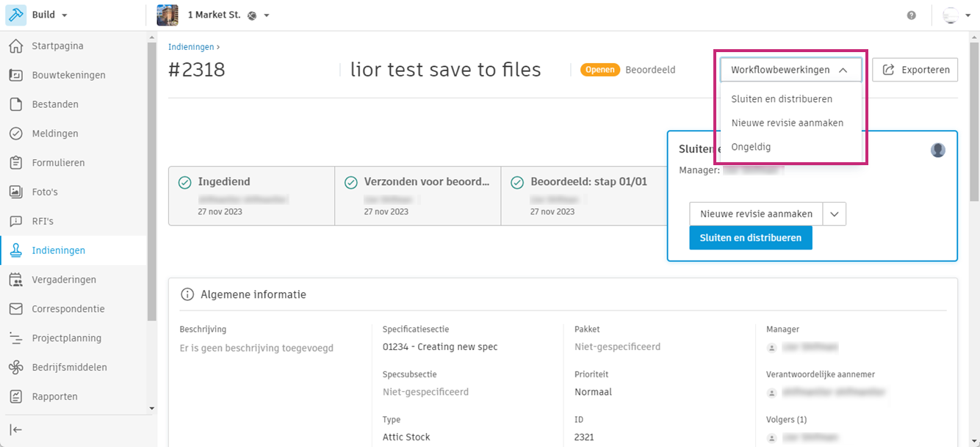Open the Startpagina home icon
This screenshot has width=980, height=447.
pyautogui.click(x=15, y=46)
